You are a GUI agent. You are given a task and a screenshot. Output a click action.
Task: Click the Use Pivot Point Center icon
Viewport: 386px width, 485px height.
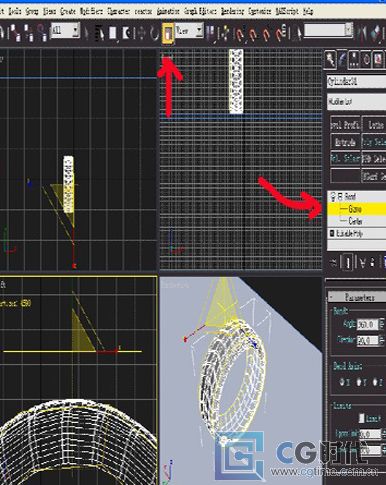click(211, 33)
